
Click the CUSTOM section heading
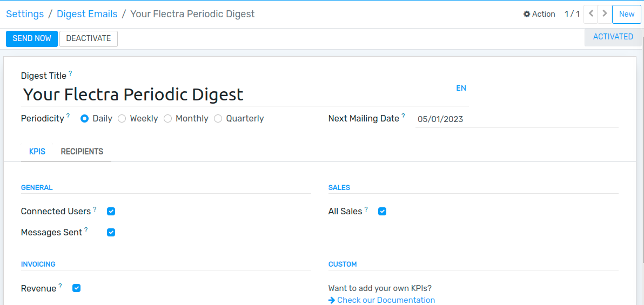(x=343, y=264)
